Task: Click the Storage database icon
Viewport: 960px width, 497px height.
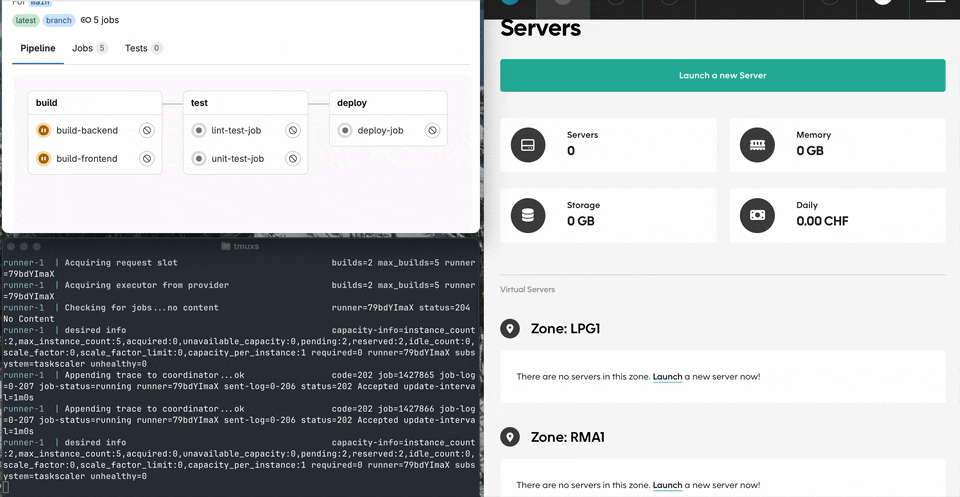Action: click(x=528, y=215)
